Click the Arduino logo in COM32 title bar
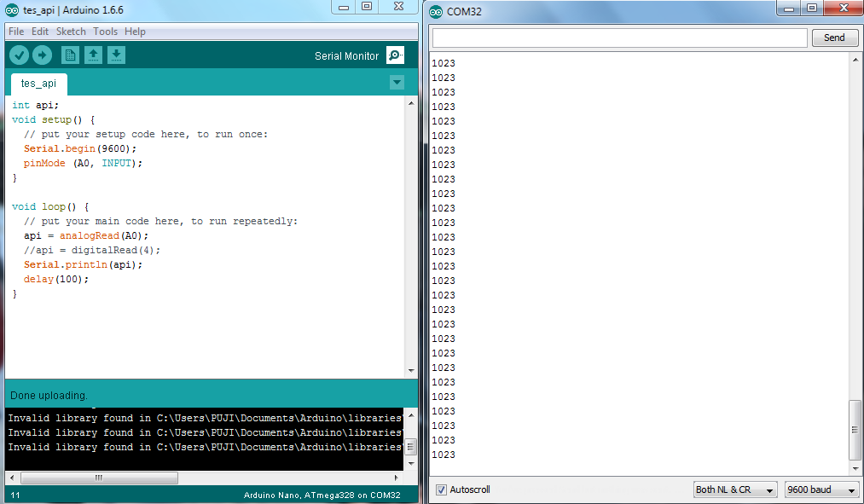Viewport: 864px width, 504px height. tap(435, 12)
